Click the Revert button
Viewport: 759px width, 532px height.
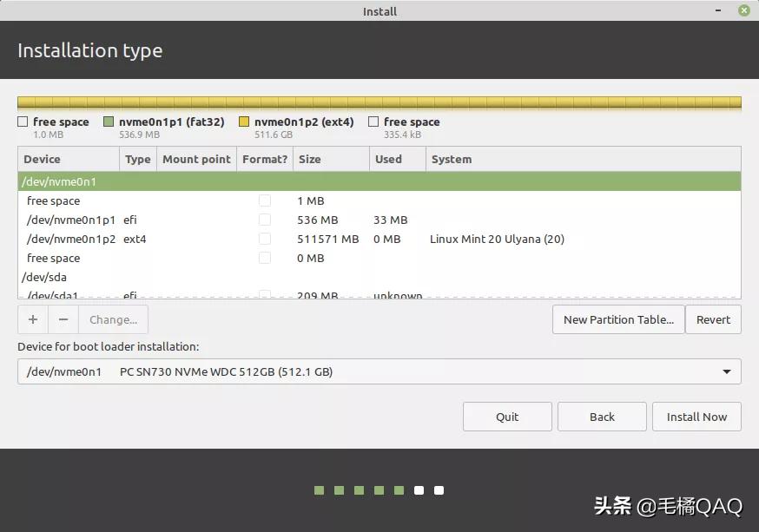[x=713, y=319]
